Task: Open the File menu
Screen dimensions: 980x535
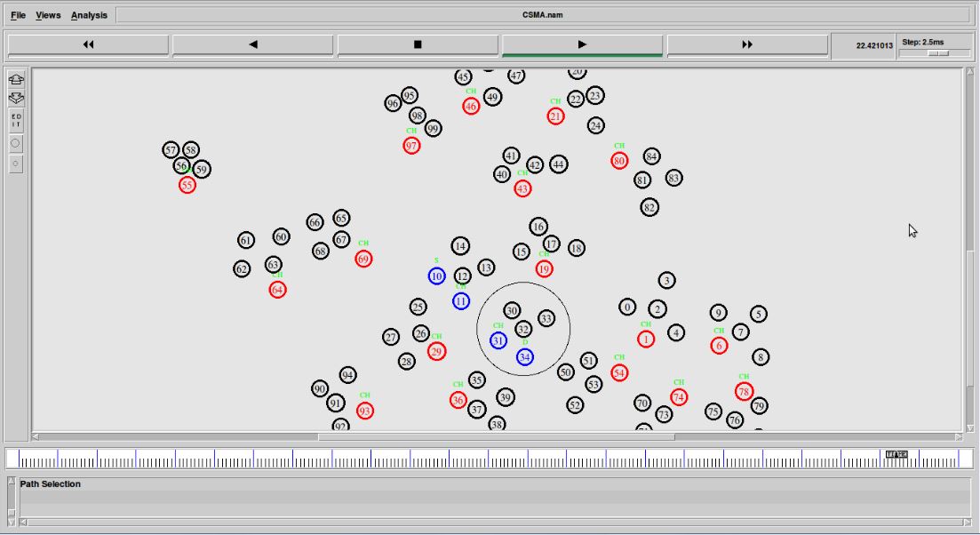Action: [18, 15]
